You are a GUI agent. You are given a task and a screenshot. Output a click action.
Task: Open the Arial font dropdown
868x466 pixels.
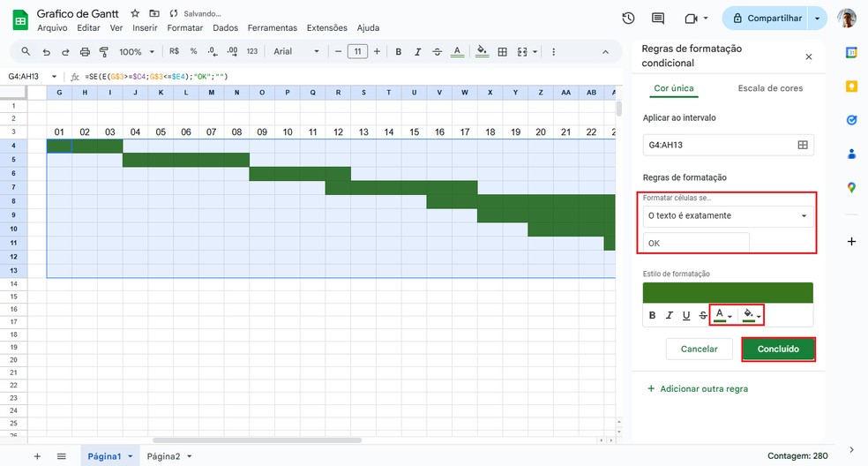(x=296, y=51)
